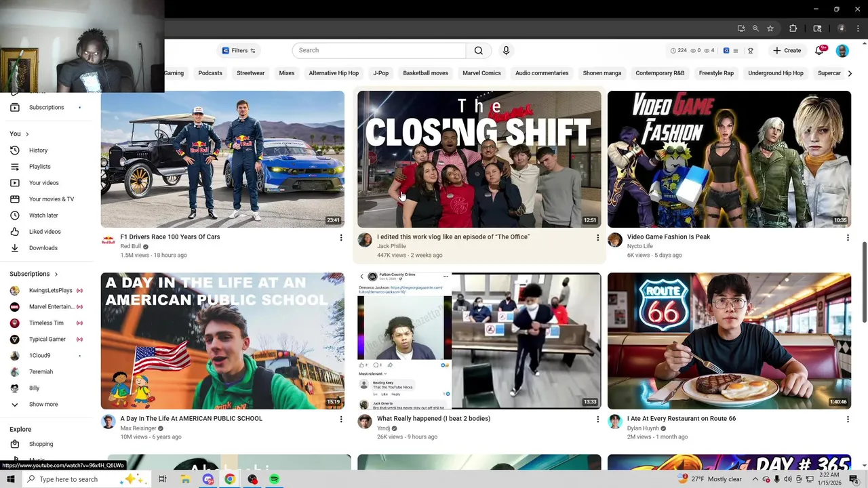868x488 pixels.
Task: Open the Billy channel
Action: pos(46,388)
